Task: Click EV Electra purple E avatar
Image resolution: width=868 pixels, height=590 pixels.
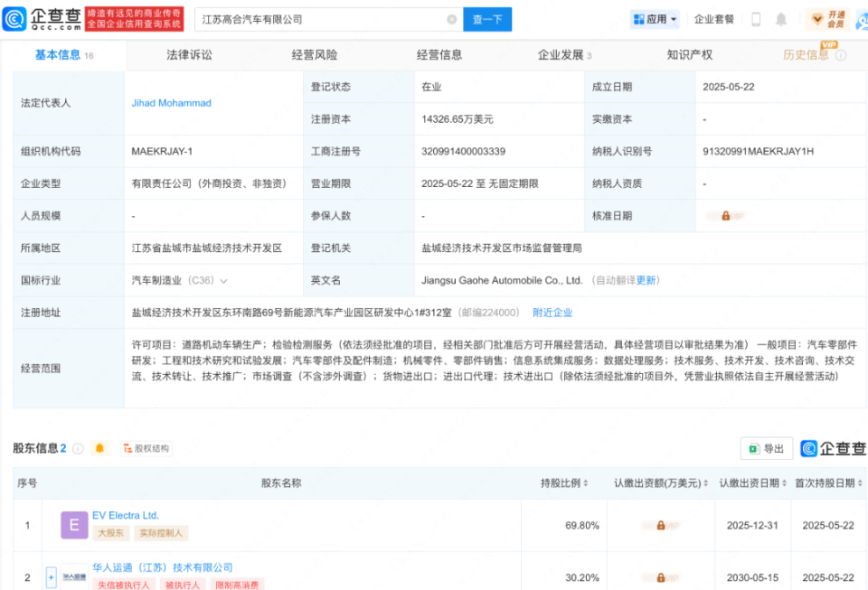Action: pos(74,525)
